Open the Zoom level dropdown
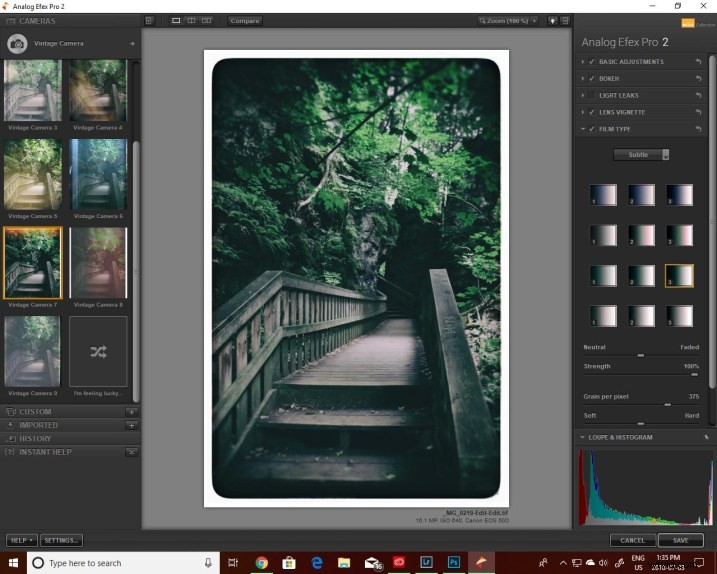 508,21
